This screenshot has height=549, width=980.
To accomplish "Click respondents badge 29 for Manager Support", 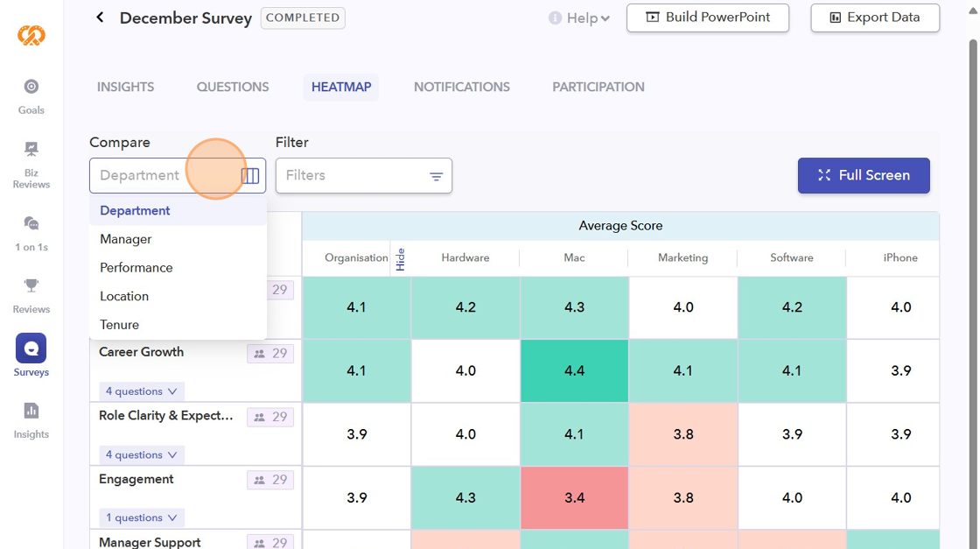I will (x=270, y=543).
